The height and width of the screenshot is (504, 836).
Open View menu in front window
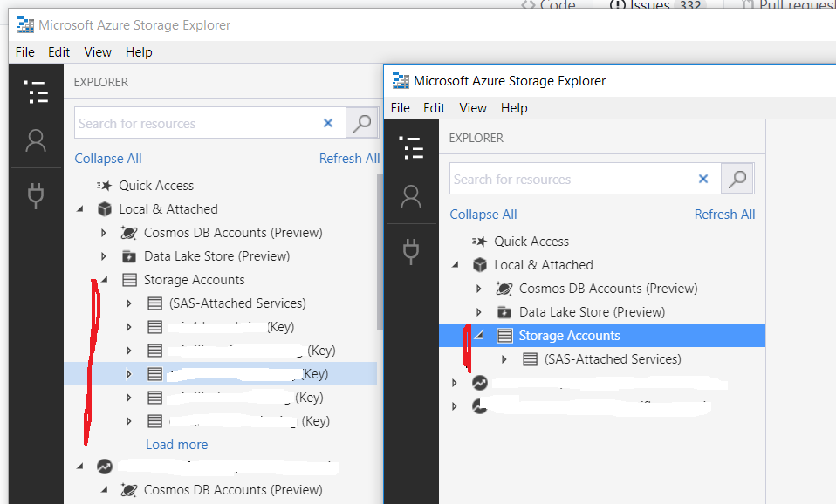(x=473, y=108)
